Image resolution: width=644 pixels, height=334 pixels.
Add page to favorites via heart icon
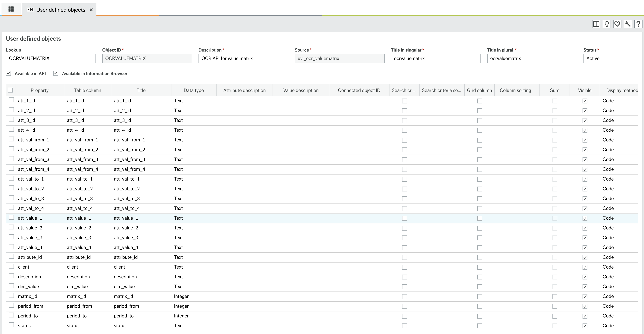click(617, 24)
